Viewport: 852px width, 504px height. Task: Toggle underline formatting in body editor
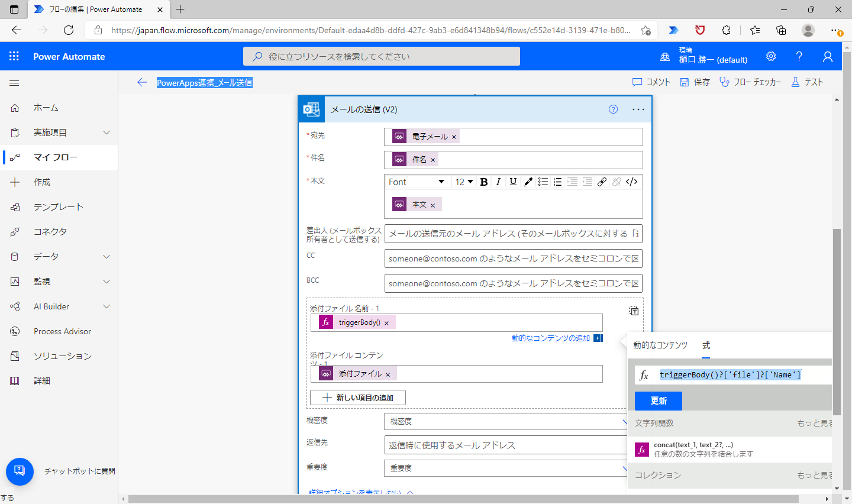click(x=513, y=182)
